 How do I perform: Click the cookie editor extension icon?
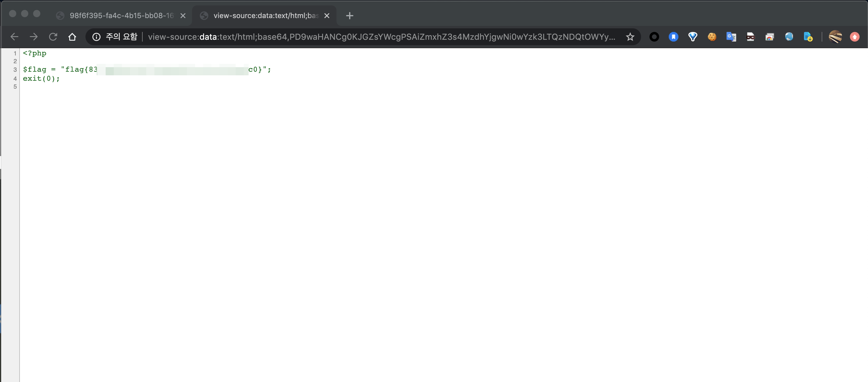pyautogui.click(x=712, y=37)
